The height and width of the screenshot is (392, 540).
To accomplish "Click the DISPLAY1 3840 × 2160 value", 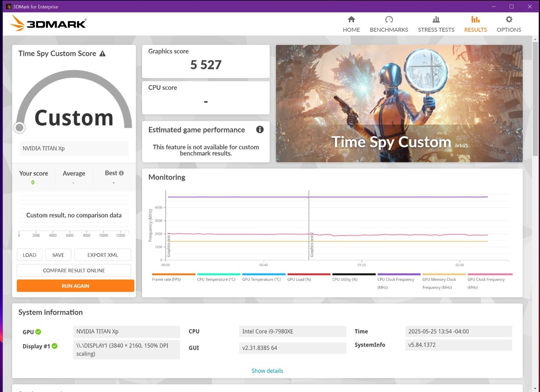I will point(126,349).
